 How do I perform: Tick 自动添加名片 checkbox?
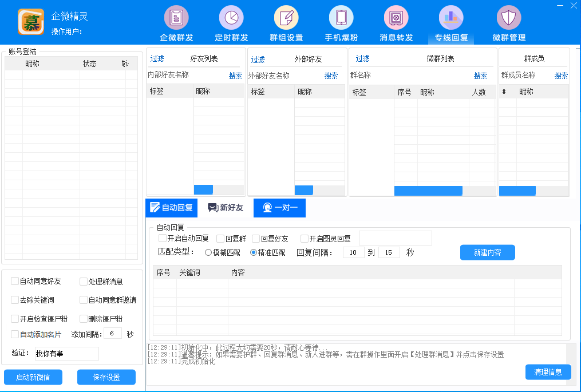[15, 334]
